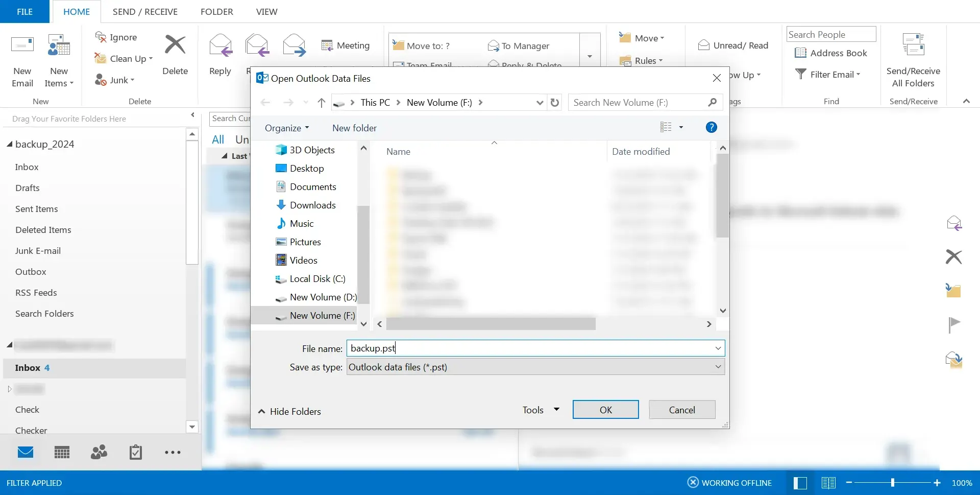Switch to Calendar view icon
980x495 pixels.
tap(62, 452)
